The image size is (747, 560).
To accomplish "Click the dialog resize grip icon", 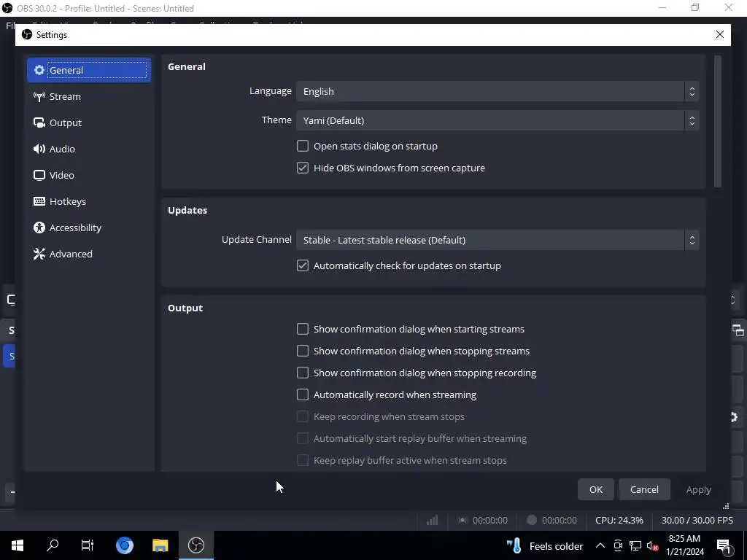I will [x=726, y=506].
